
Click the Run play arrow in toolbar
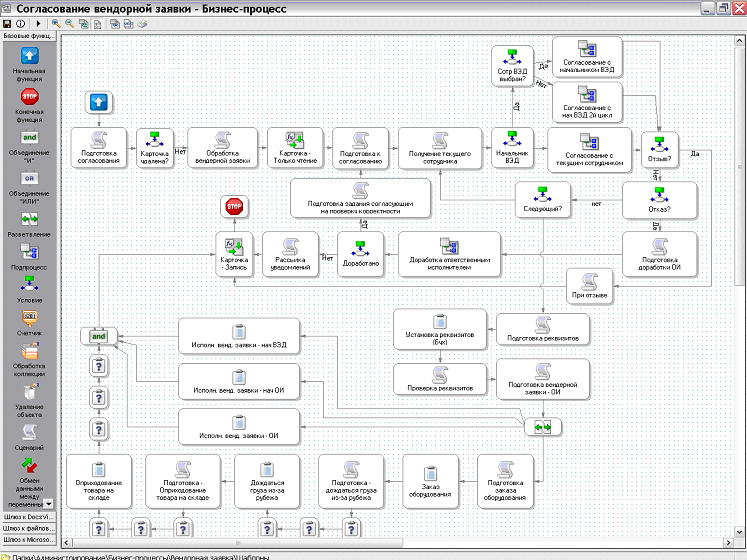[37, 23]
